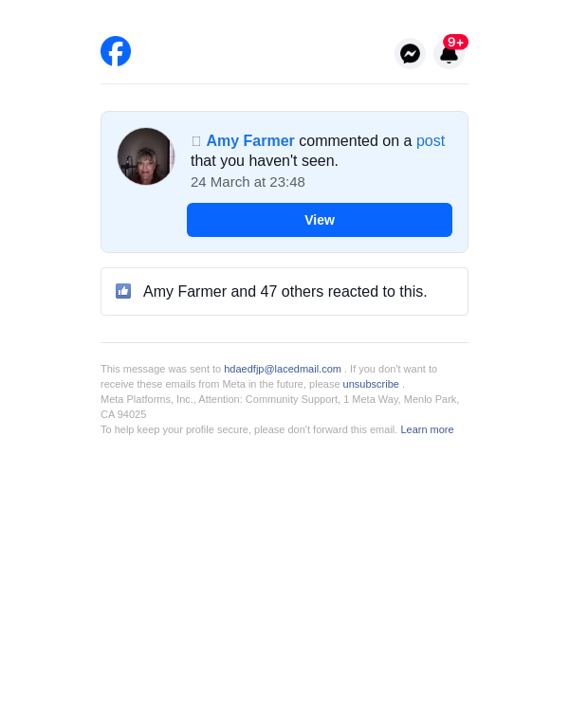569x728 pixels.
Task: Click the "To help keep your profile secure" line
Action: 248,429
